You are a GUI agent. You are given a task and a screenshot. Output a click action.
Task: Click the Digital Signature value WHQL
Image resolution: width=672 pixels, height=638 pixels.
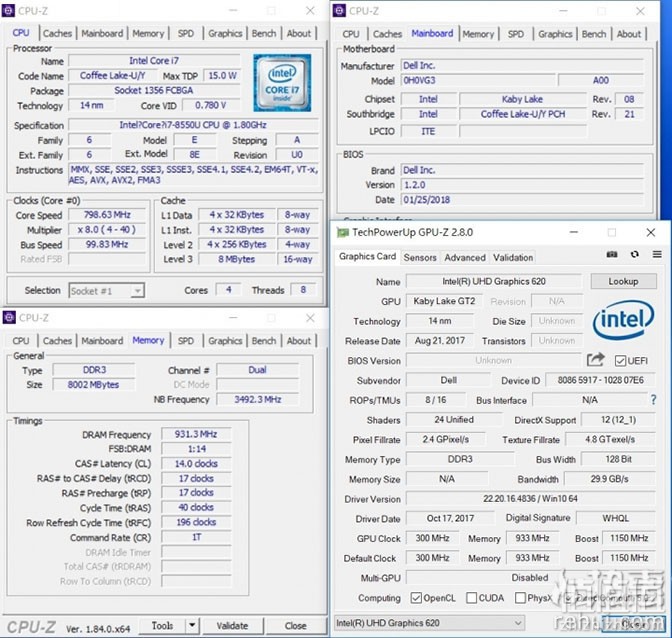(x=616, y=518)
